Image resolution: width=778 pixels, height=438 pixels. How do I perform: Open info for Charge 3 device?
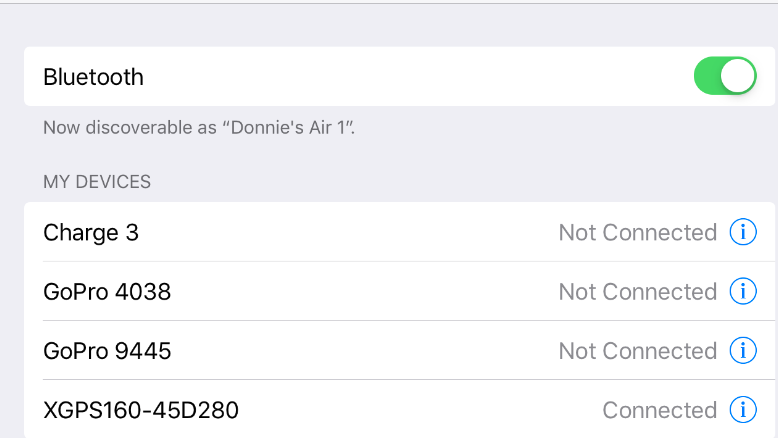coord(743,232)
